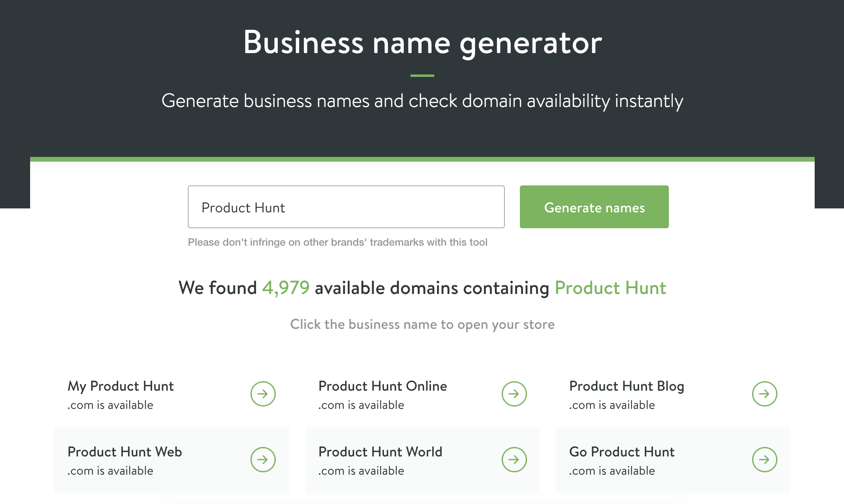This screenshot has width=844, height=504.
Task: Select the Product Hunt Blog arrow icon
Action: 764,393
